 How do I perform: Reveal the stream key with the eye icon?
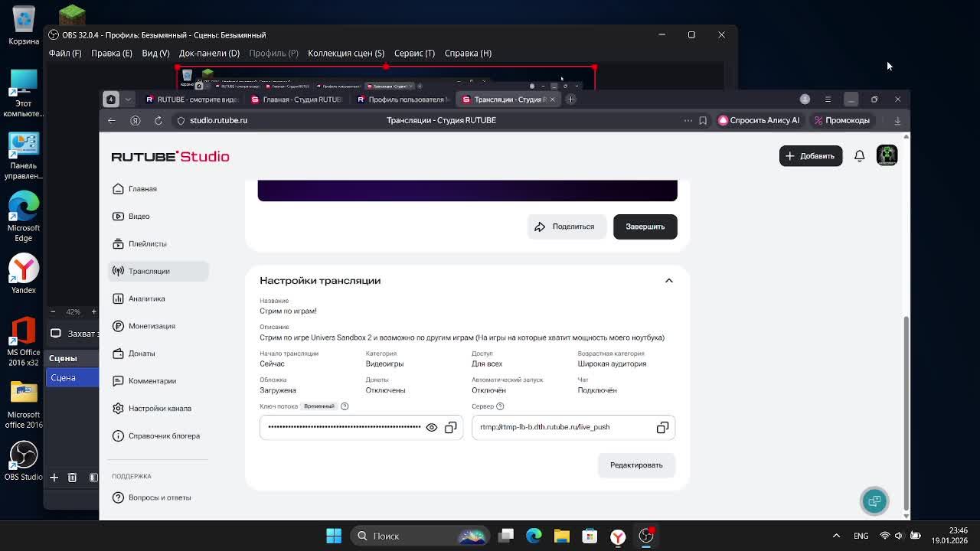click(432, 428)
